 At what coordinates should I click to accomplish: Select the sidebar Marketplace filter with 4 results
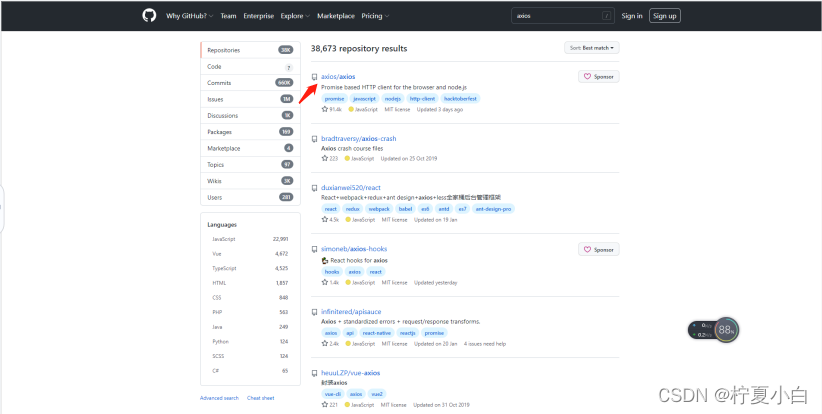click(x=251, y=148)
